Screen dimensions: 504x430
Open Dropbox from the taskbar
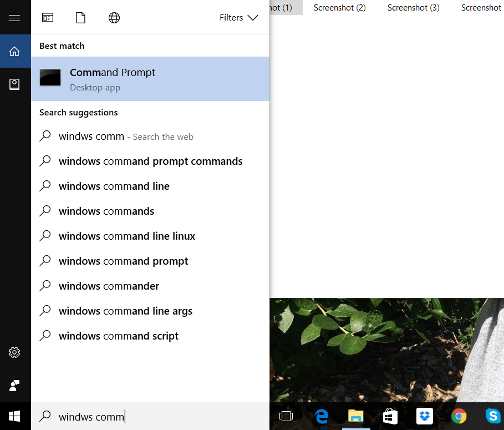pyautogui.click(x=424, y=416)
